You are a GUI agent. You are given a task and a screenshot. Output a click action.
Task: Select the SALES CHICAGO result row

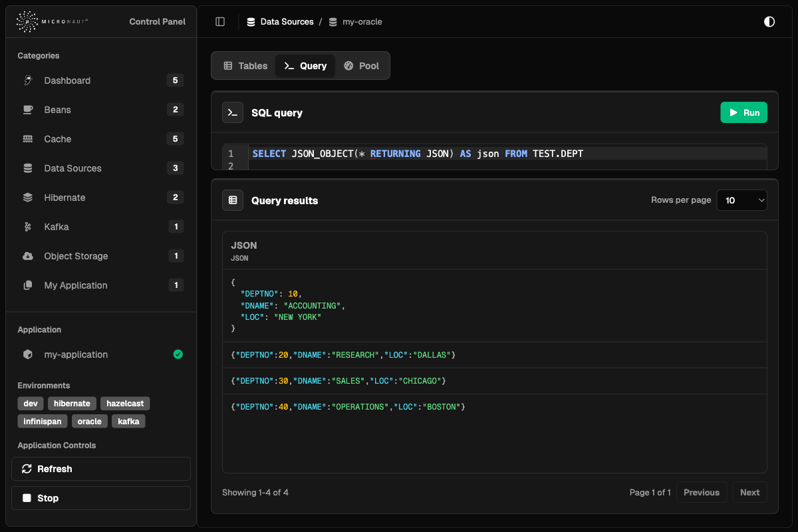click(x=494, y=381)
